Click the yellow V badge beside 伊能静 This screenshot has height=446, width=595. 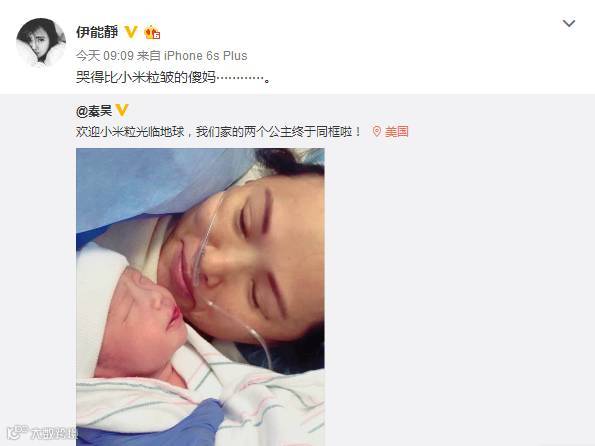point(131,32)
